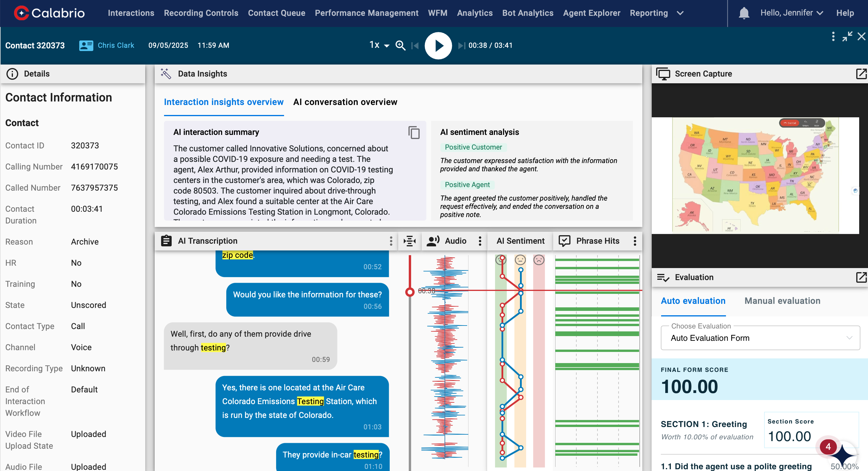Click the transcript alignment toggle icon

(409, 241)
